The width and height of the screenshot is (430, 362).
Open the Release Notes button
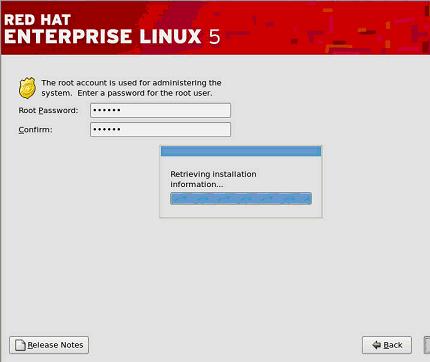[49, 345]
